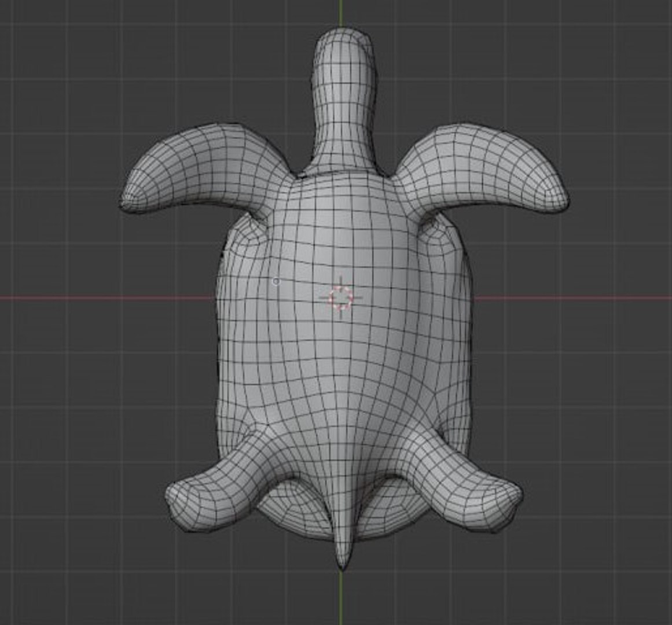Image resolution: width=672 pixels, height=625 pixels.
Task: Select the tip of the left front flipper
Action: point(130,198)
